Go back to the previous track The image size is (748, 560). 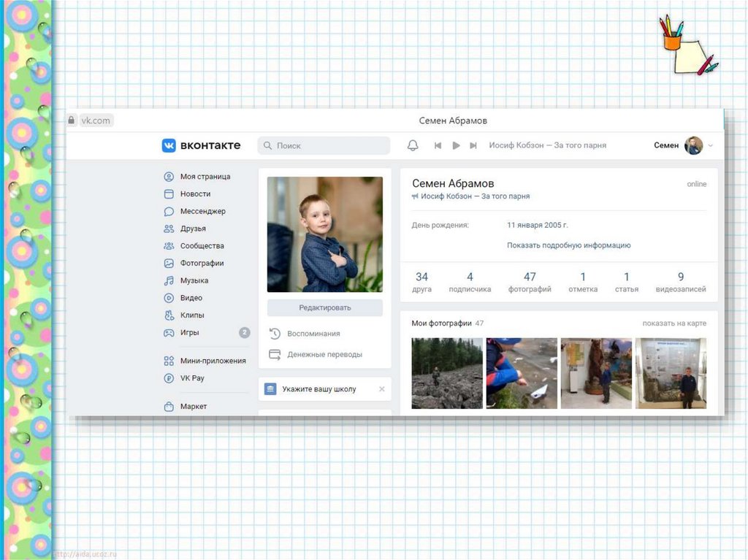click(x=438, y=145)
